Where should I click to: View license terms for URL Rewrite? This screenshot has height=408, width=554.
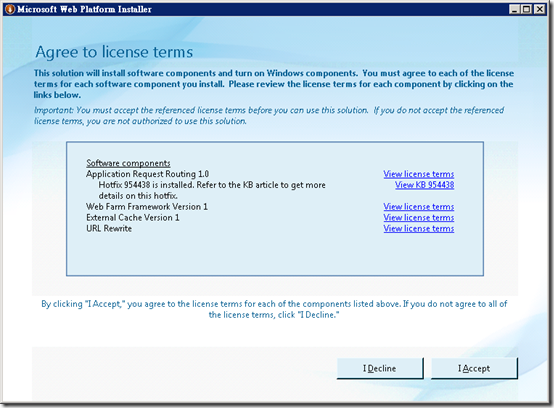pyautogui.click(x=419, y=229)
